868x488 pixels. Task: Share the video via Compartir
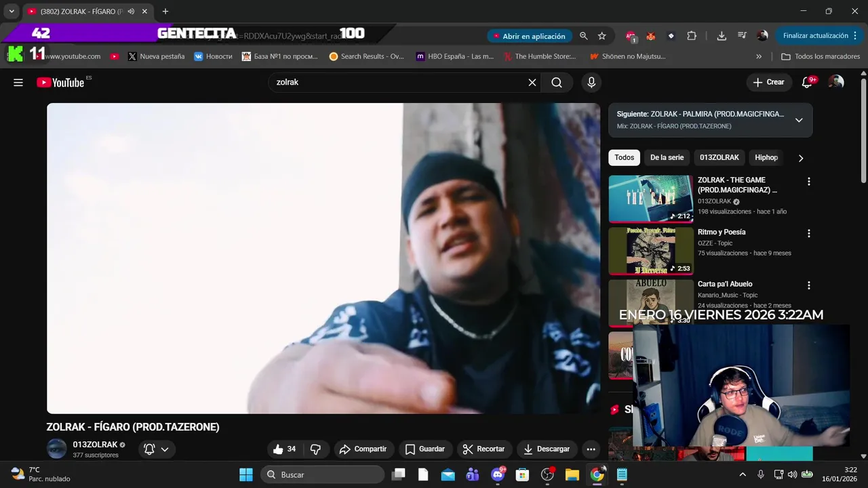tap(363, 449)
